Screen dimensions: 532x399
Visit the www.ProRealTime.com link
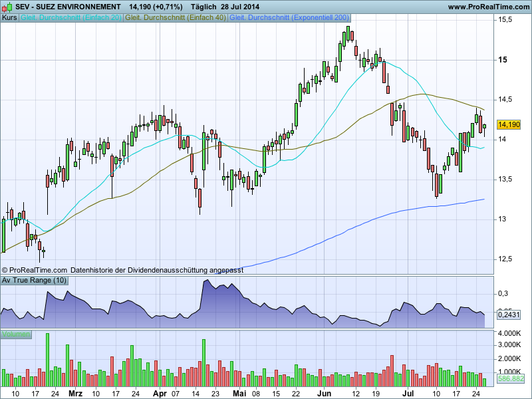pyautogui.click(x=488, y=7)
